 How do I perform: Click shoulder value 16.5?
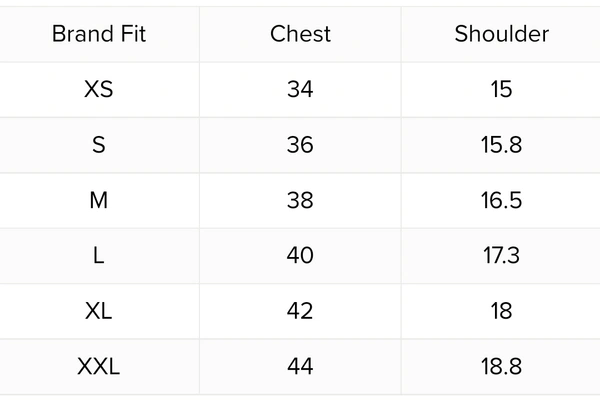[501, 200]
